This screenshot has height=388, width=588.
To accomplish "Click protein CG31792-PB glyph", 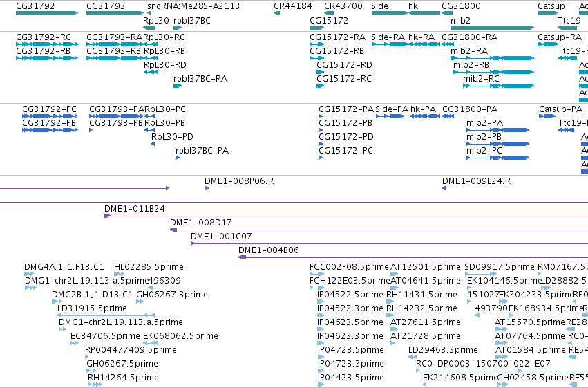I will [50, 130].
